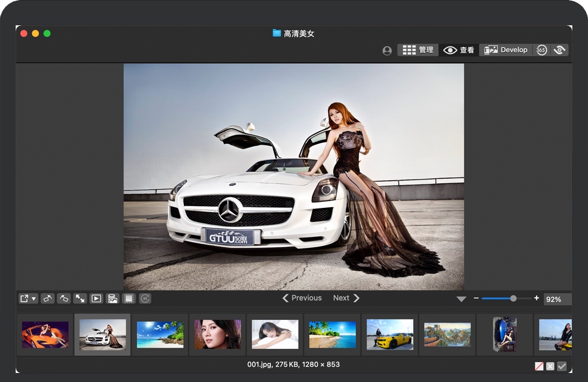Image resolution: width=588 pixels, height=382 pixels.
Task: Start the slideshow with the play icon
Action: point(96,298)
